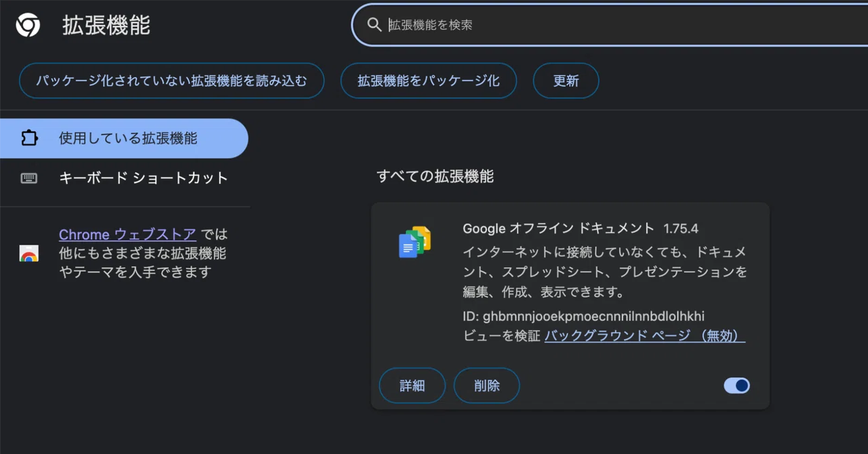Viewport: 868px width, 454px height.
Task: Click the ID: ghbmnnjooekpmoecnnnilnnbdlolhkhi text
Action: (584, 316)
